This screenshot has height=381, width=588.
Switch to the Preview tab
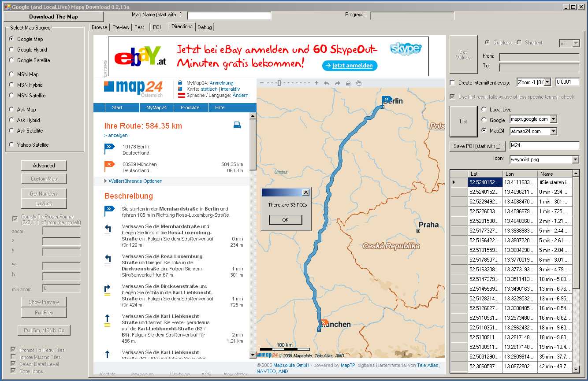[x=121, y=27]
